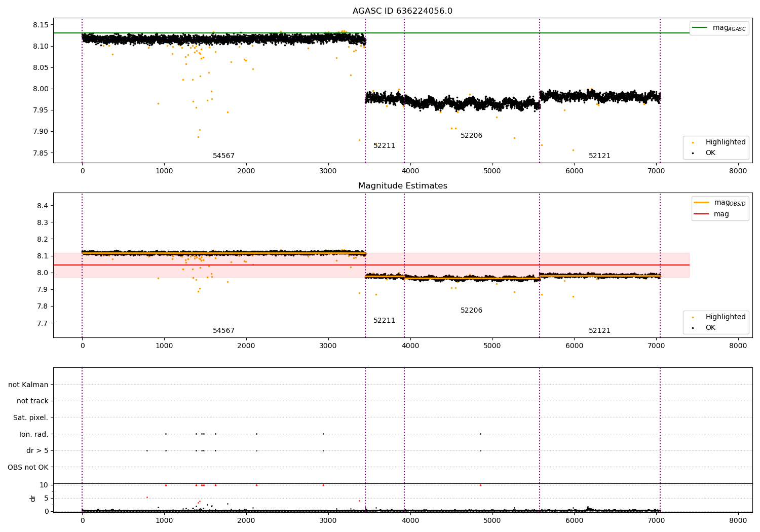Image resolution: width=760 pixels, height=532 pixels.
Task: Click the 'Sat. pixel.' axis label
Action: (x=31, y=418)
